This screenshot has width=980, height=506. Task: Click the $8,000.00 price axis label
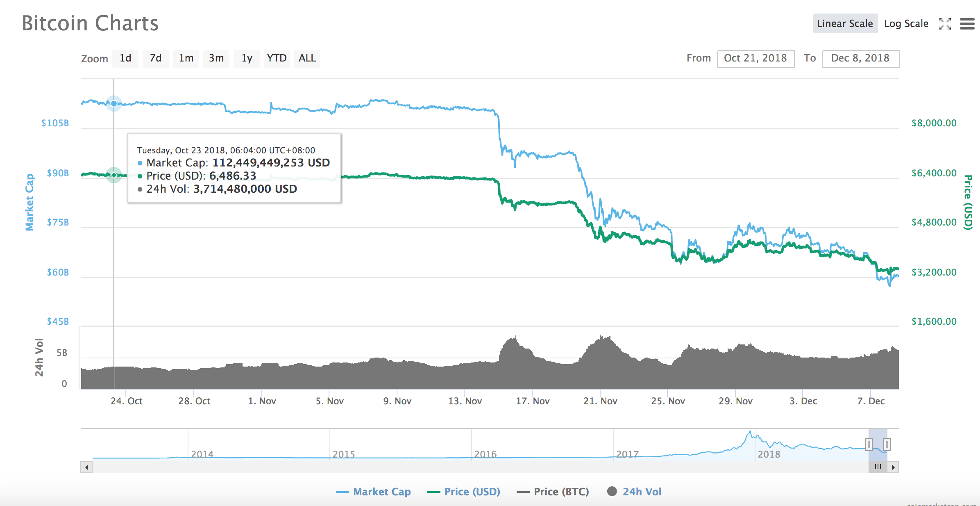(934, 123)
